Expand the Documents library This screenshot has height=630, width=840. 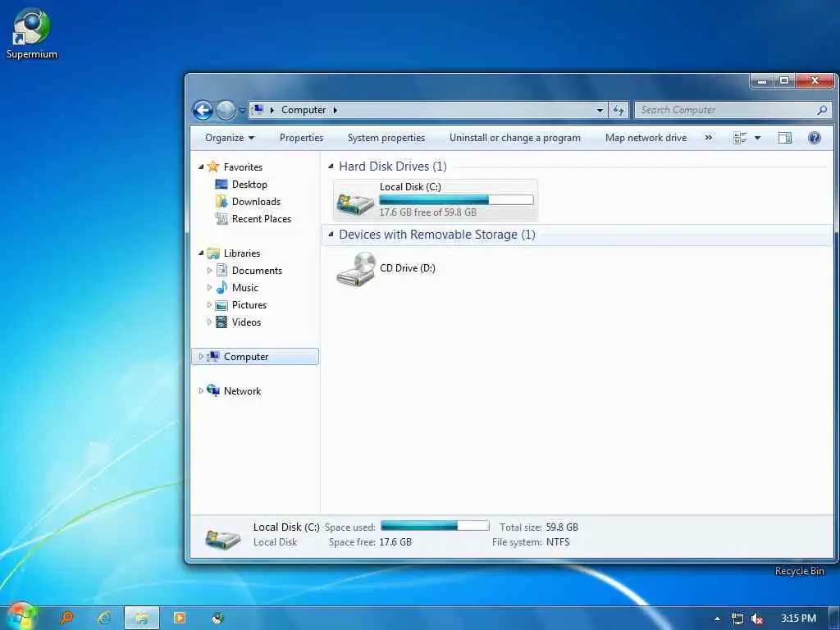(209, 271)
